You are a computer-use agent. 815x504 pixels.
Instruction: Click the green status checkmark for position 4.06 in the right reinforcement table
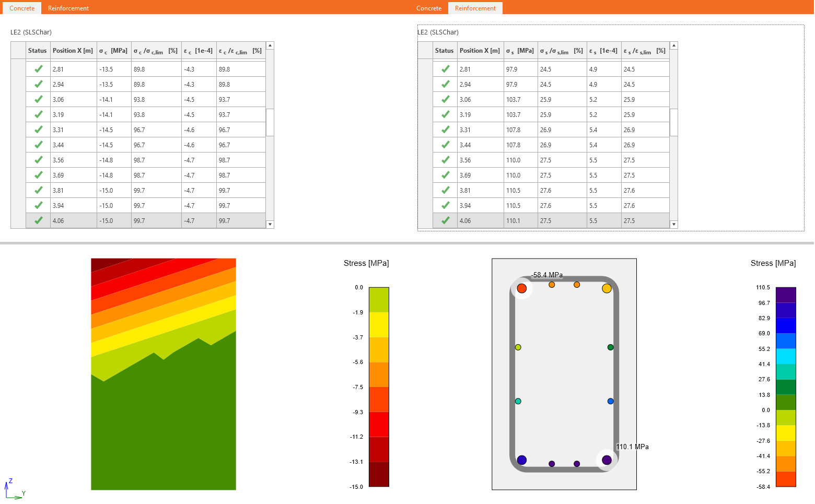pyautogui.click(x=445, y=220)
